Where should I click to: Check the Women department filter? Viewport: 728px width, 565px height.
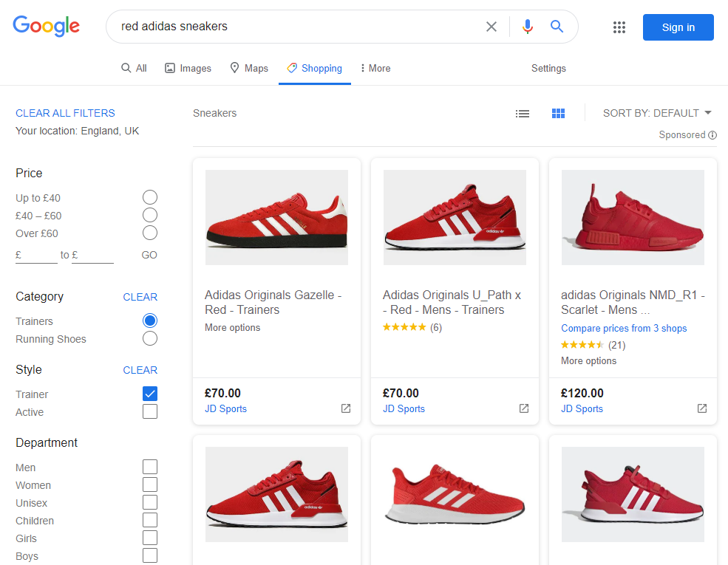click(150, 484)
